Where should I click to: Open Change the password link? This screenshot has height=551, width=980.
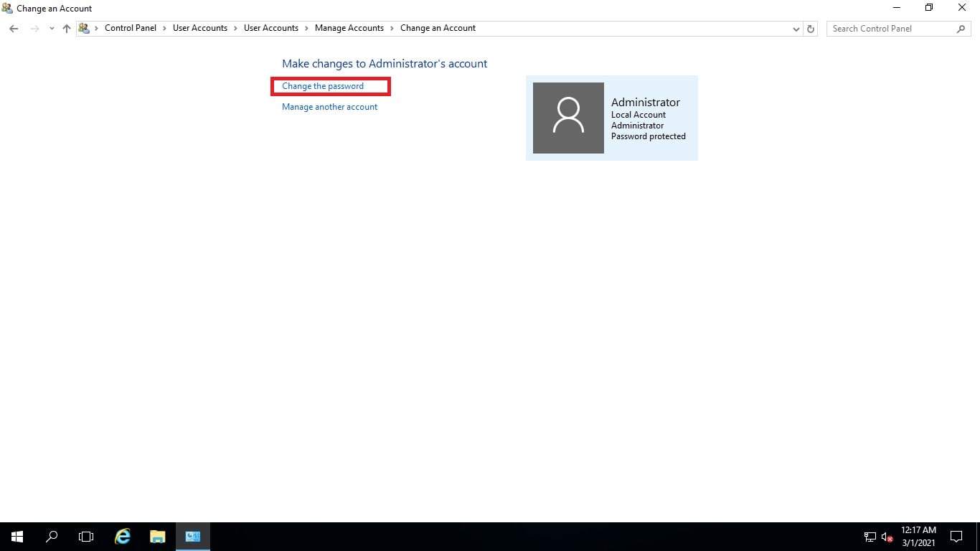pyautogui.click(x=323, y=86)
